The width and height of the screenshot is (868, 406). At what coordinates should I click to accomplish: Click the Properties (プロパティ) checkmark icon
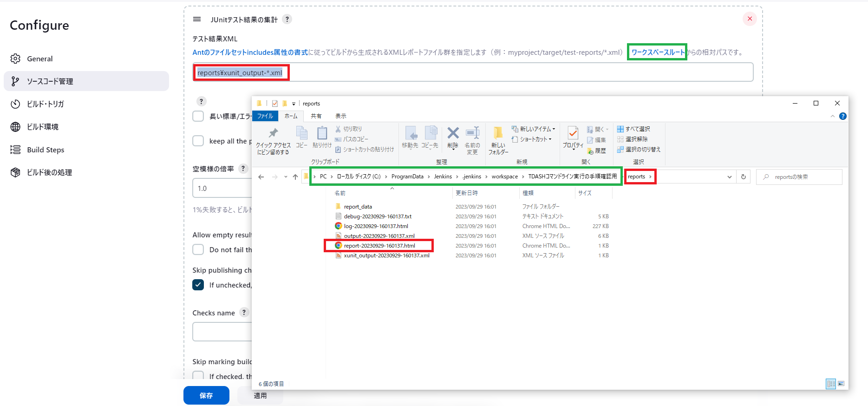coord(573,134)
